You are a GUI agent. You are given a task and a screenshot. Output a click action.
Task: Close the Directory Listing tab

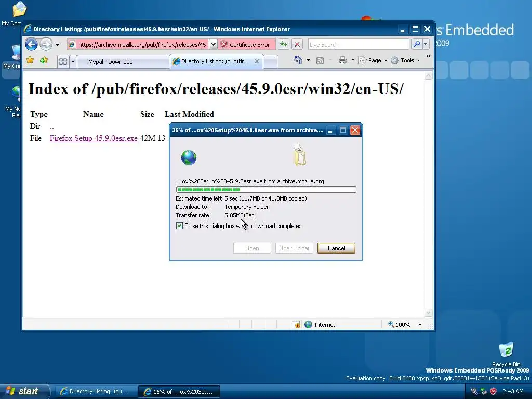[257, 61]
